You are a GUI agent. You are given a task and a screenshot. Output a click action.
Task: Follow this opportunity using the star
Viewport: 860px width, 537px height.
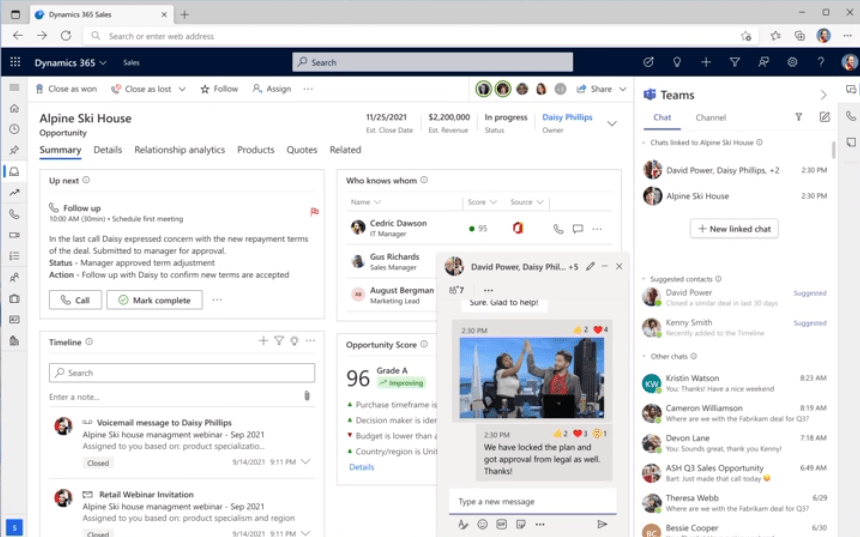pyautogui.click(x=218, y=89)
